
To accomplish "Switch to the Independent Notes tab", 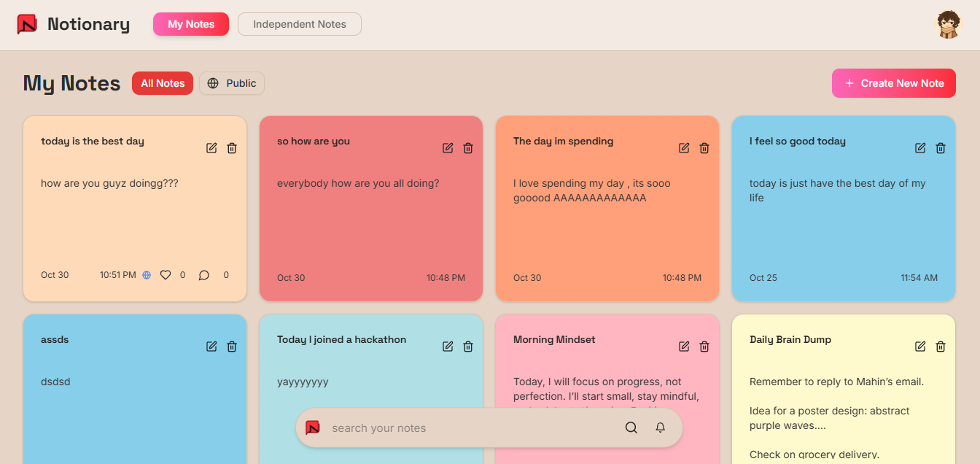I will coord(299,23).
